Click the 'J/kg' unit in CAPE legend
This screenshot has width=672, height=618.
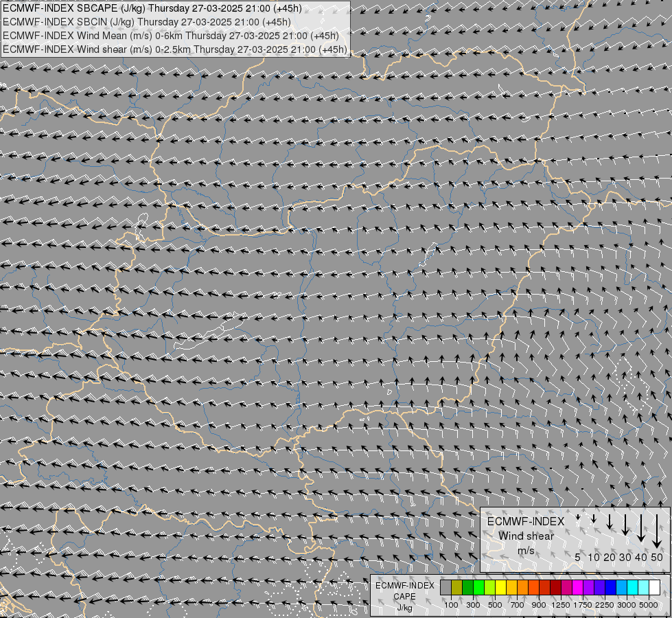pyautogui.click(x=404, y=608)
